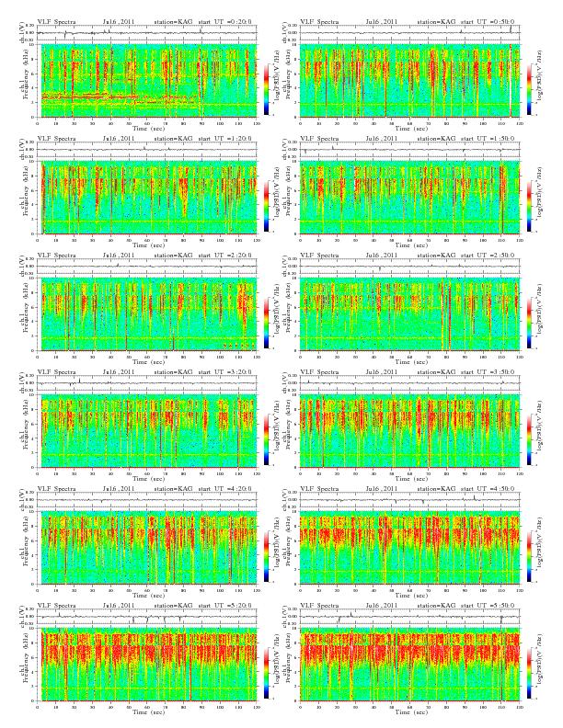The width and height of the screenshot is (563, 728).
Task: Select the UT 5:20:0 spectrogram image
Action: click(x=147, y=665)
